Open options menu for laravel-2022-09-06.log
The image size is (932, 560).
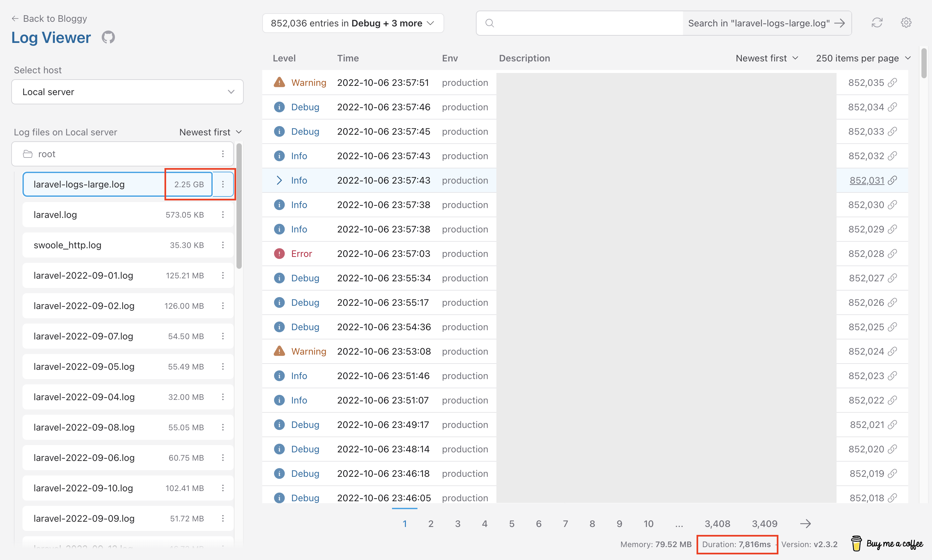tap(223, 458)
